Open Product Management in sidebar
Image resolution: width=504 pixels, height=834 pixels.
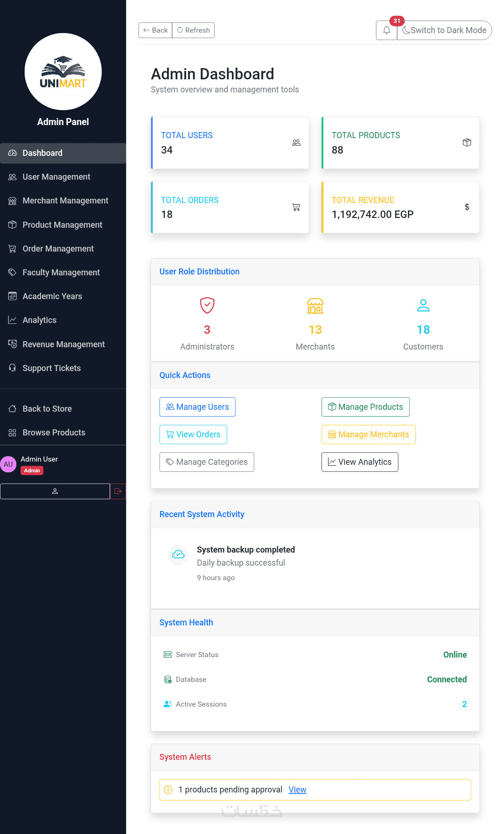[x=63, y=225]
